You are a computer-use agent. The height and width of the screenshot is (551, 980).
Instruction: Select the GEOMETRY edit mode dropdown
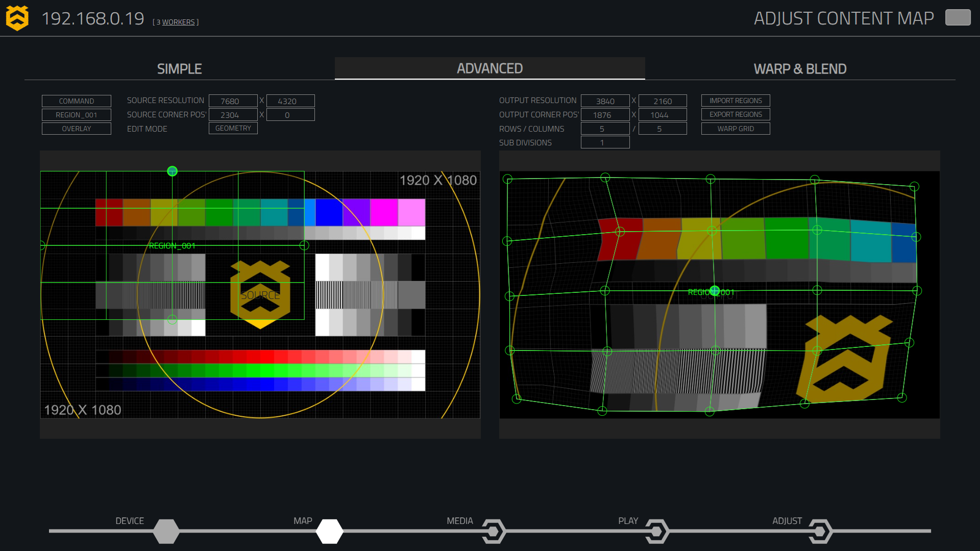point(233,128)
